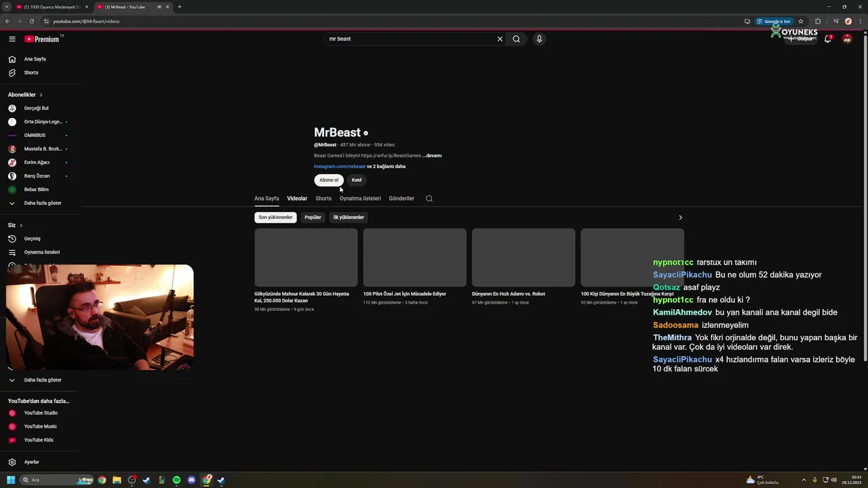Screen dimensions: 868x488
Task: Expand channel description with ...devamı
Action: [432, 156]
